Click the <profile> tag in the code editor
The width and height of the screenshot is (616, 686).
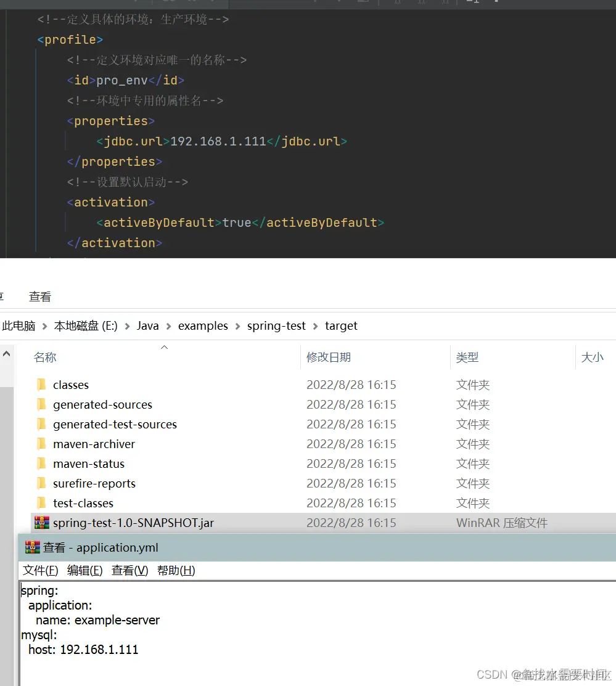tap(70, 40)
